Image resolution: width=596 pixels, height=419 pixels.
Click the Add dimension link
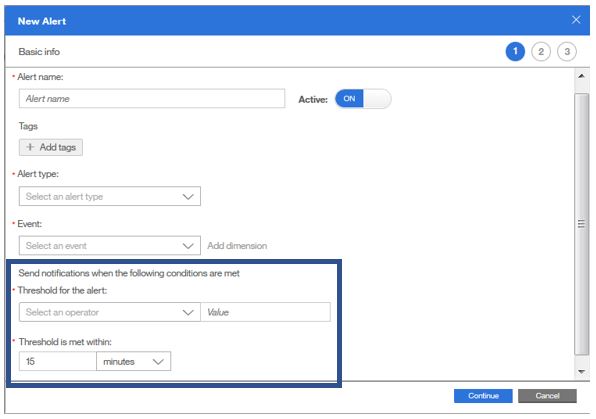pyautogui.click(x=237, y=246)
